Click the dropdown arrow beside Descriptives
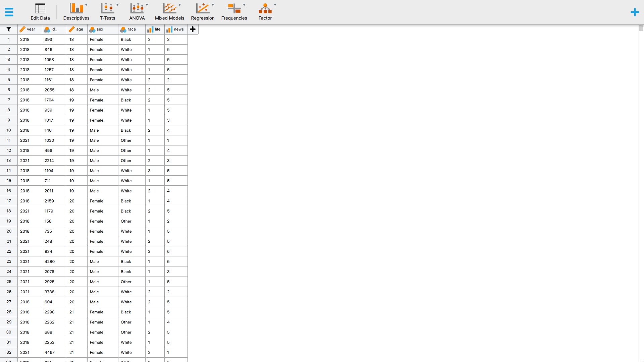The width and height of the screenshot is (644, 362). point(87,5)
